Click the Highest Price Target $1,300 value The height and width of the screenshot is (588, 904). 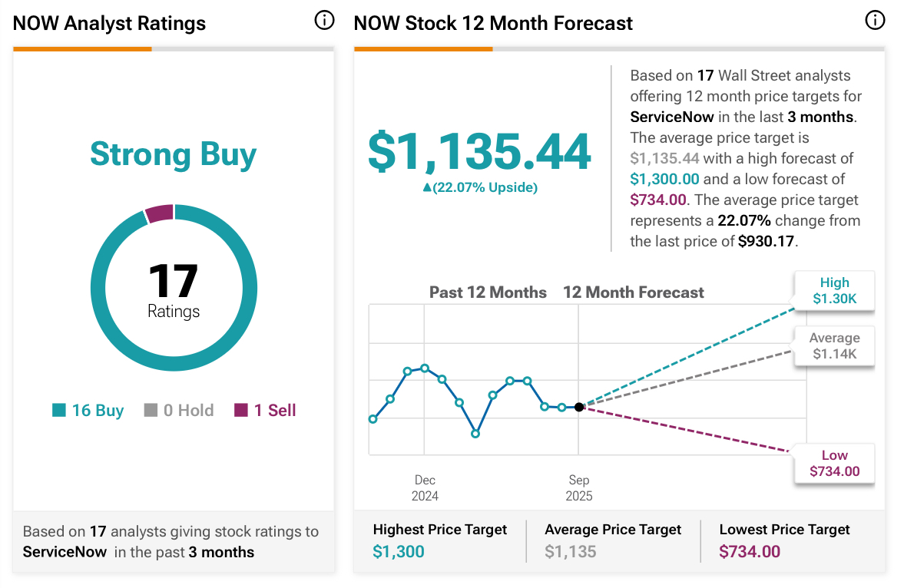coord(399,552)
